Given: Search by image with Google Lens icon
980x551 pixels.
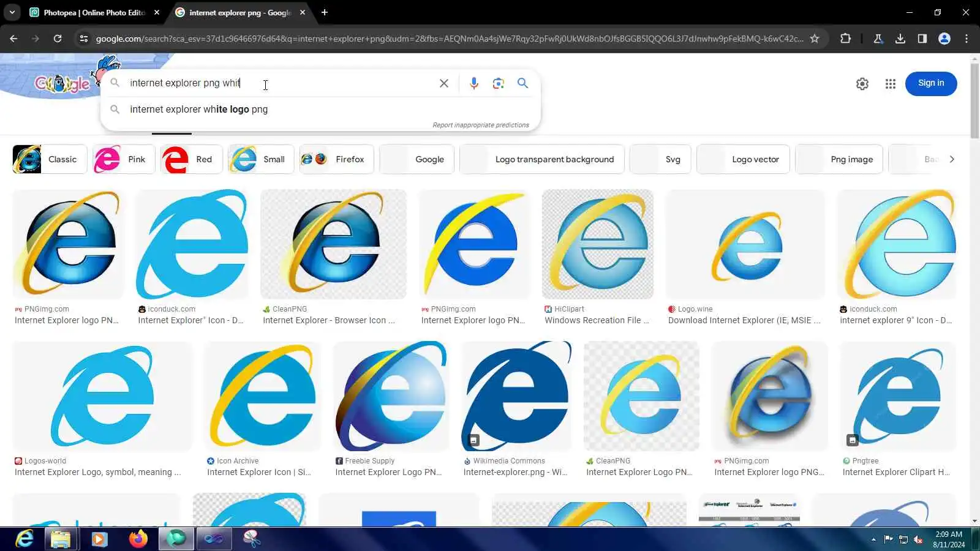Looking at the screenshot, I should coord(499,83).
